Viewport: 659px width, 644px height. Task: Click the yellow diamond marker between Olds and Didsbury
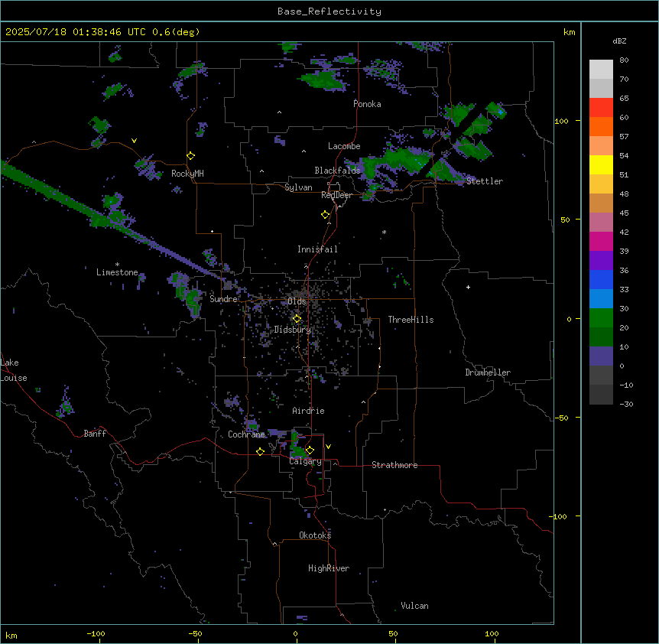click(297, 319)
